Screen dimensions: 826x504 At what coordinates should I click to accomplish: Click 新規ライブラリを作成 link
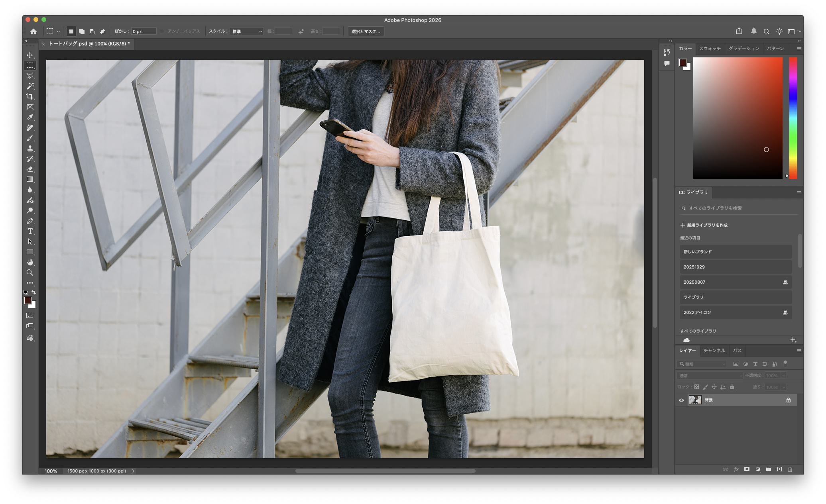coord(704,225)
